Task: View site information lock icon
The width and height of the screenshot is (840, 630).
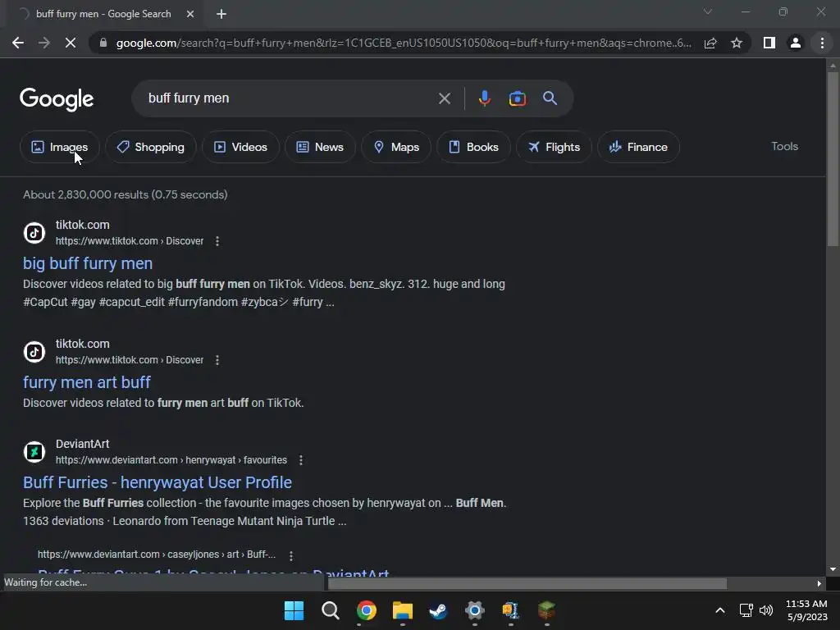Action: [x=103, y=43]
